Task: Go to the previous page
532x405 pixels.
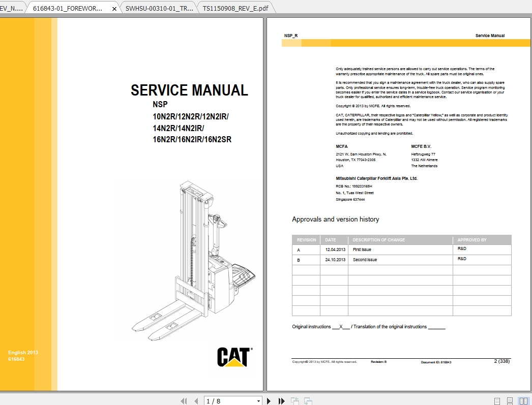Action: [x=196, y=401]
